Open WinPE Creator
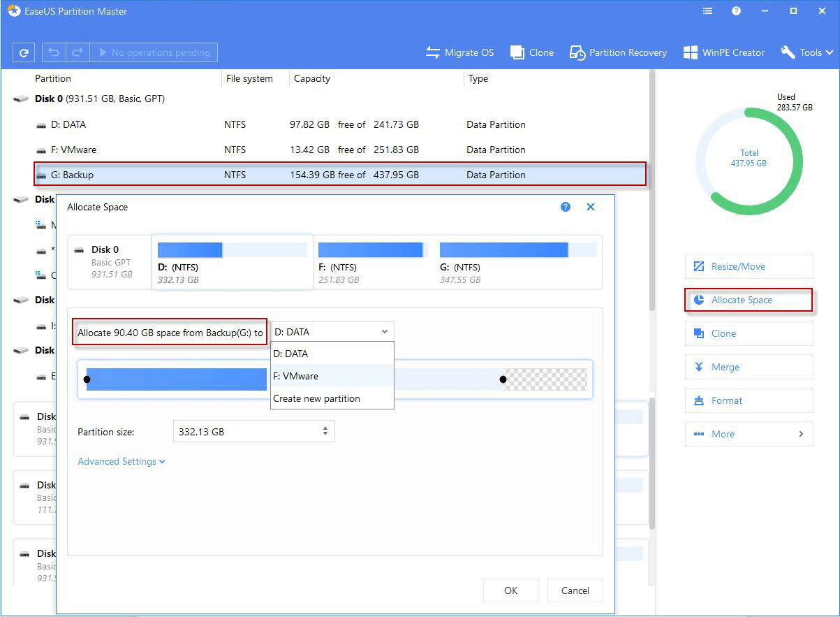 [723, 52]
